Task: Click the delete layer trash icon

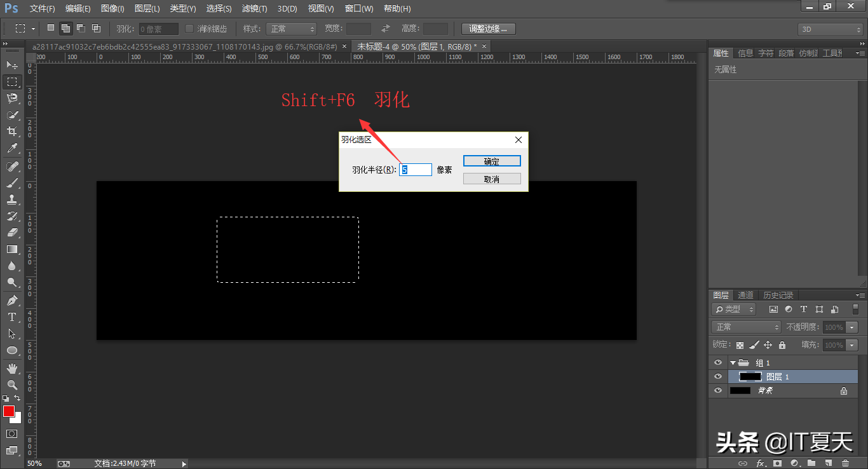Action: [845, 463]
